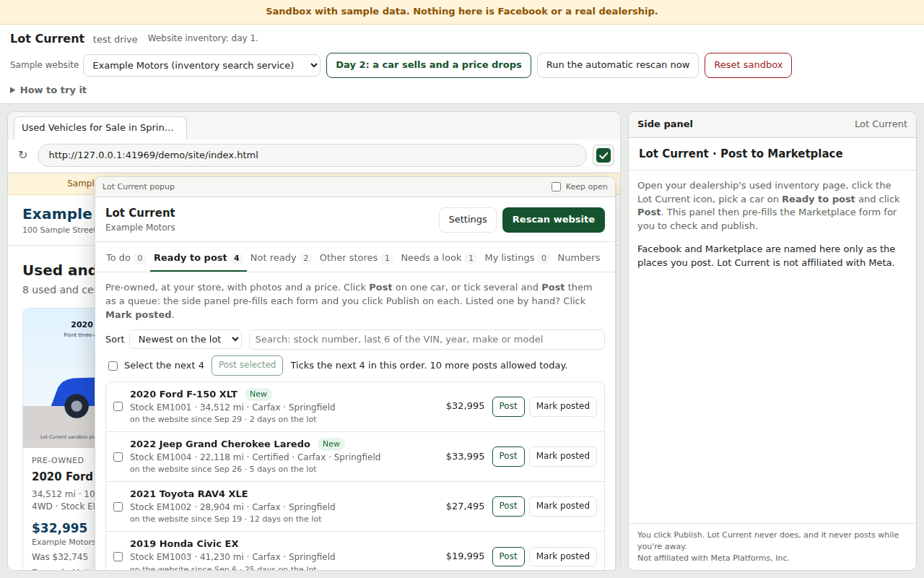Switch to the To do tab
The width and height of the screenshot is (924, 578).
coord(125,258)
